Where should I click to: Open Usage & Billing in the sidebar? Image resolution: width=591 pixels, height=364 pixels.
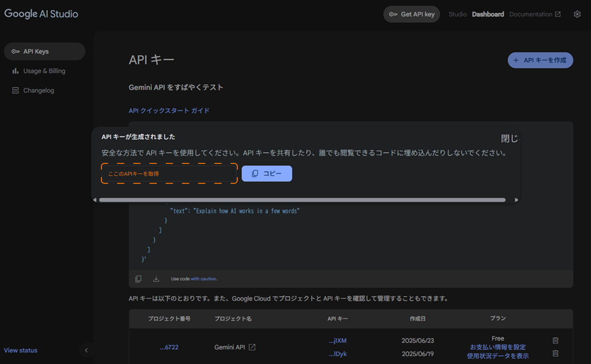45,71
